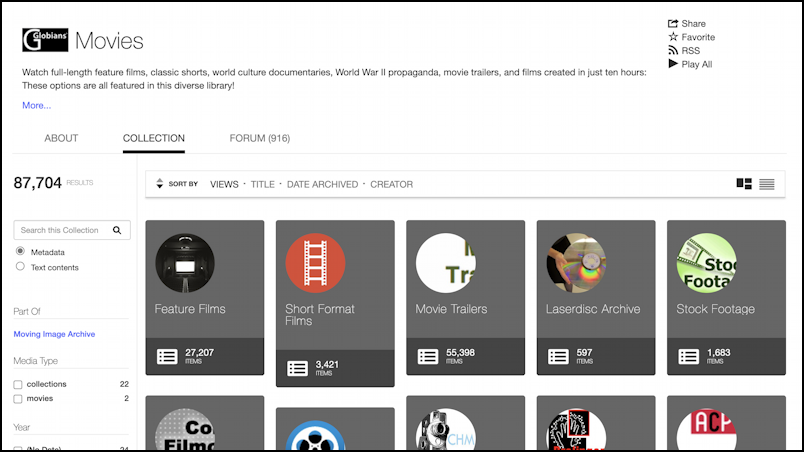Open the Forum (916) tab
The height and width of the screenshot is (452, 804).
tap(259, 138)
